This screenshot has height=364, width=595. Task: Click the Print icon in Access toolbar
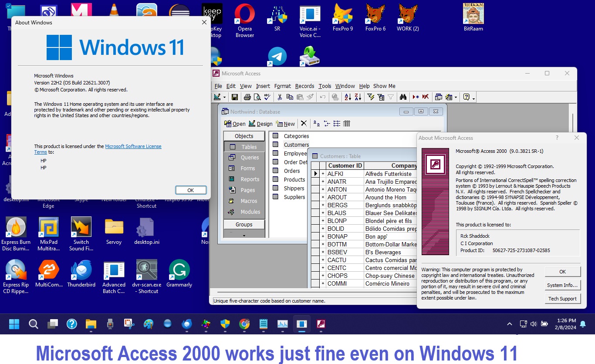[x=247, y=97]
